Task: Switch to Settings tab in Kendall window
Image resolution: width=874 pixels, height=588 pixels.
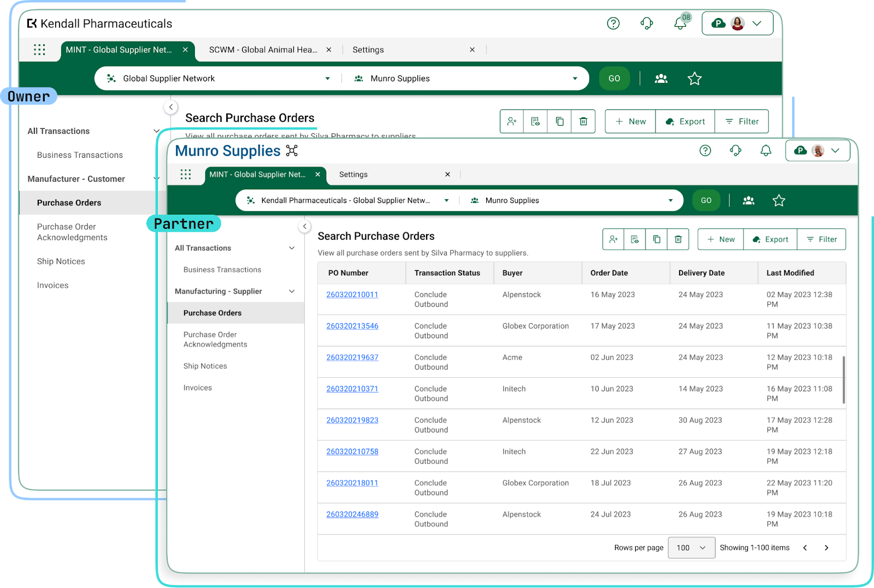Action: (368, 50)
